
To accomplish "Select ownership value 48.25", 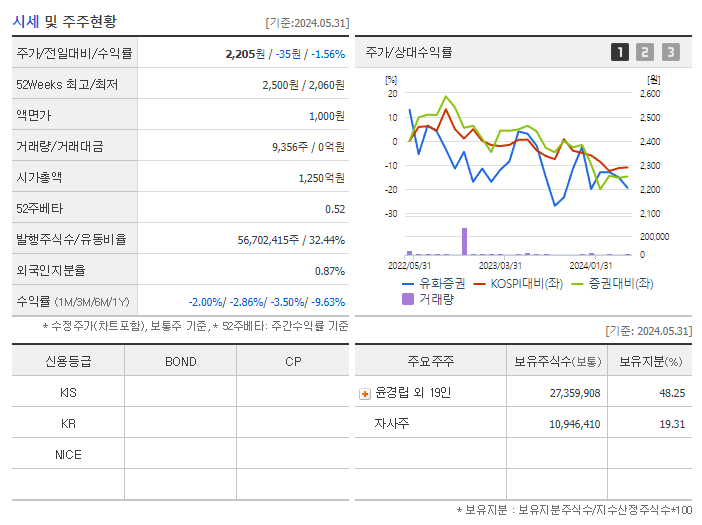I will pyautogui.click(x=672, y=393).
